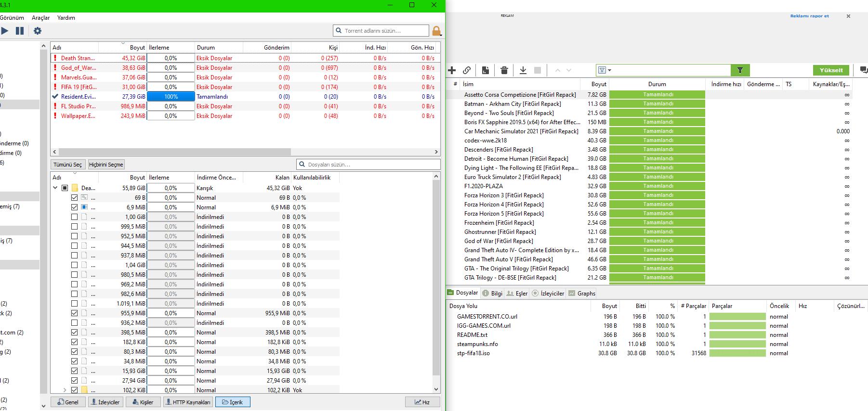Click the chat bubbles icon next to Yükselt
868x411 pixels.
click(864, 70)
